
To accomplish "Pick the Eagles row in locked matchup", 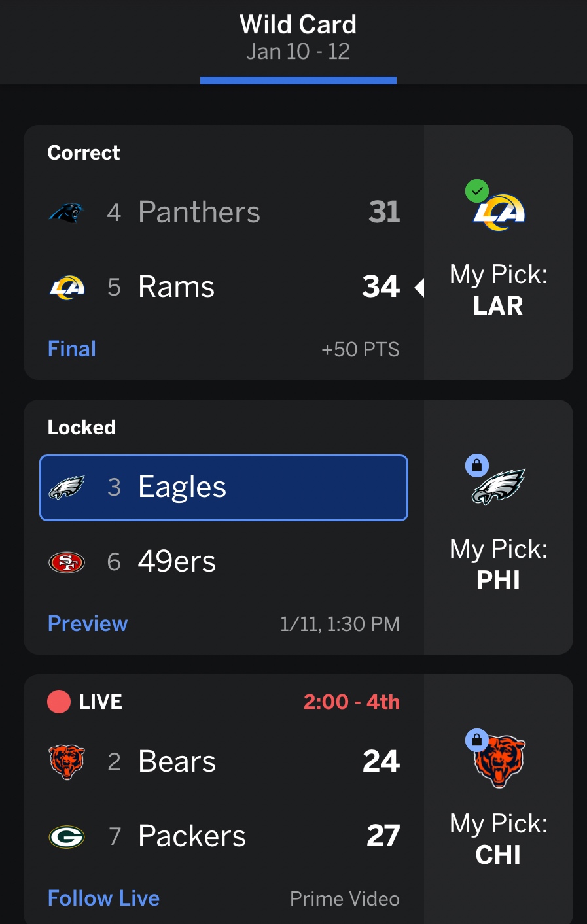I will coord(224,488).
